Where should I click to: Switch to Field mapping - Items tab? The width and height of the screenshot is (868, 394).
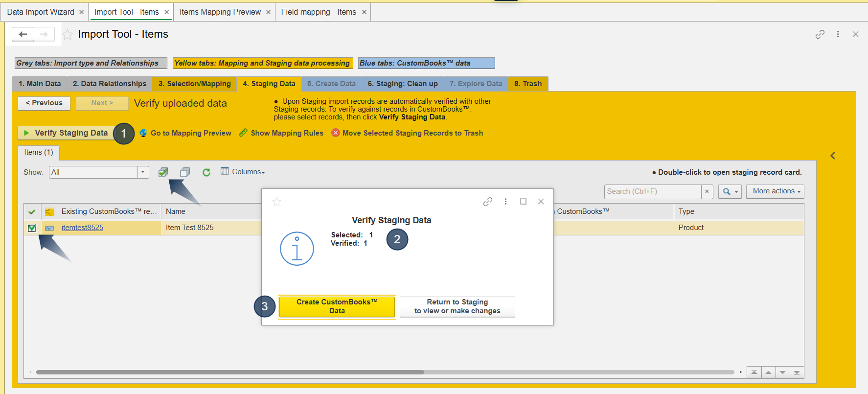point(319,12)
